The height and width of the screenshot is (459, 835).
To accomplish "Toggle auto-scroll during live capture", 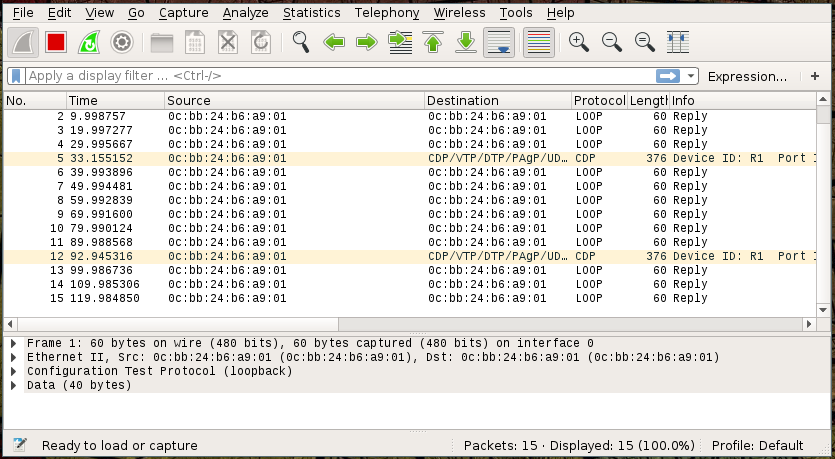I will 499,42.
